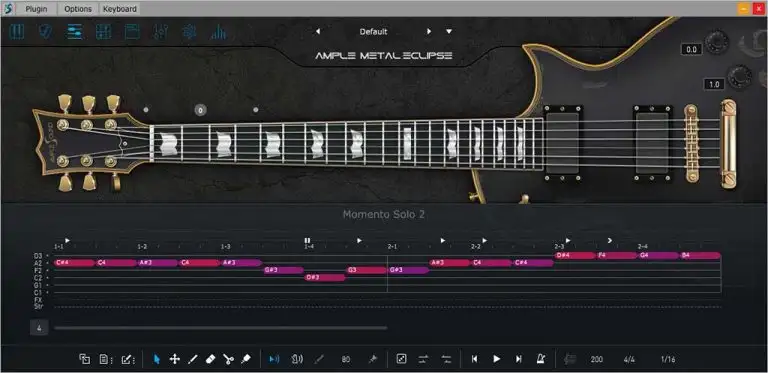
Task: Open the window-shaped panel icon in top toolbar
Action: 132,32
